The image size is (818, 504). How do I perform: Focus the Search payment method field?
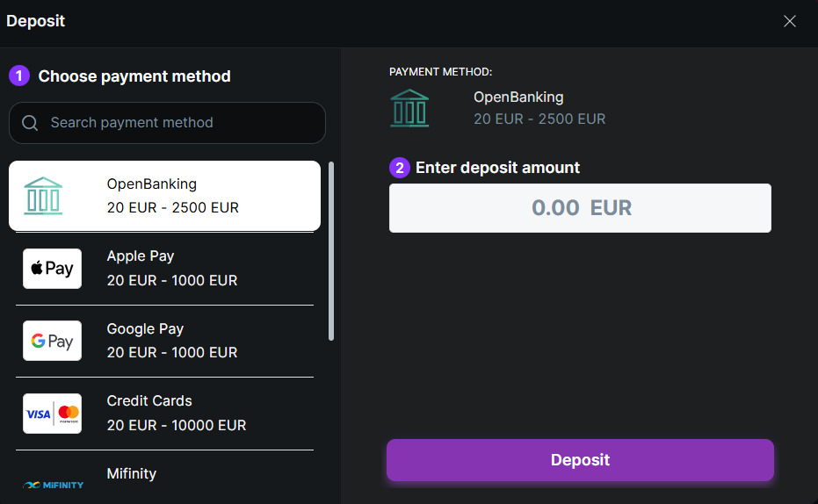click(176, 123)
